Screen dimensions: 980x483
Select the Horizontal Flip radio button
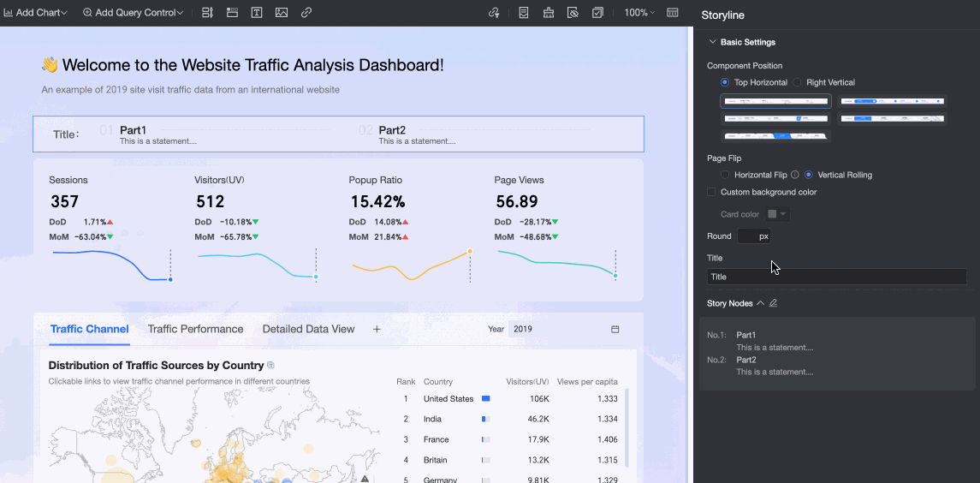[725, 175]
